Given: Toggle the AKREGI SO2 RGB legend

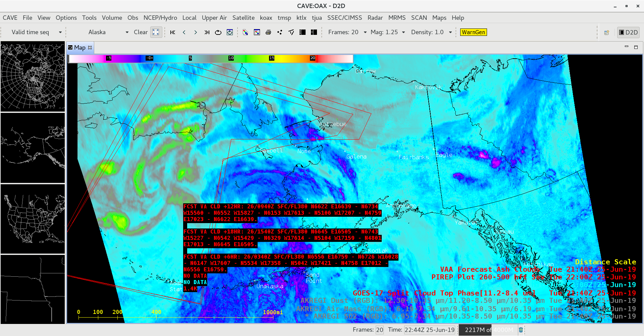Looking at the screenshot, I should click(470, 317).
